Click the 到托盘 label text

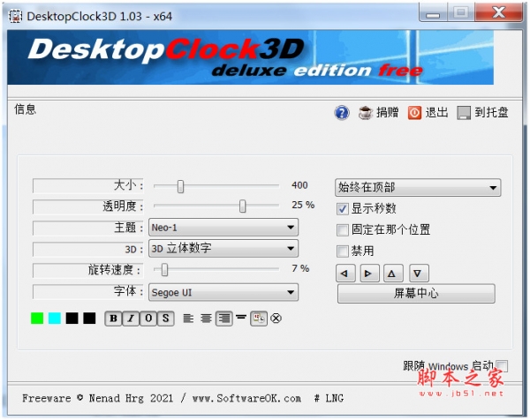(491, 112)
